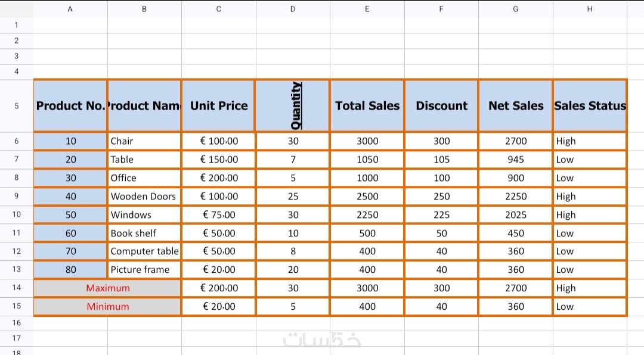Screen dimensions: 644x355
Task: Select the € 75.00 unit price cell
Action: click(219, 215)
